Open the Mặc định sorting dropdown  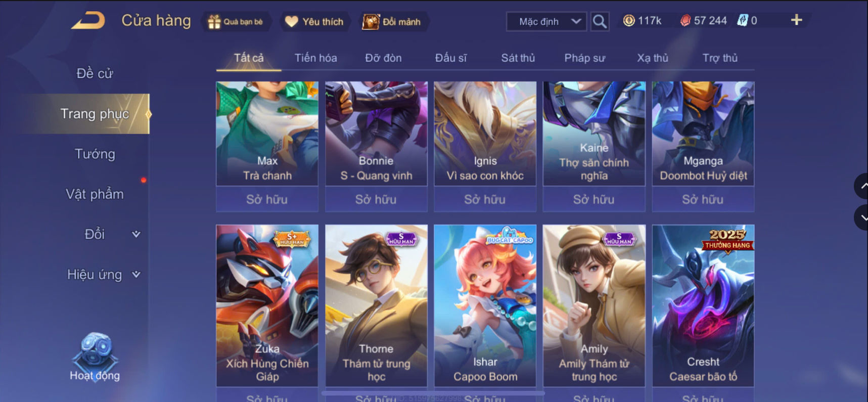[546, 22]
